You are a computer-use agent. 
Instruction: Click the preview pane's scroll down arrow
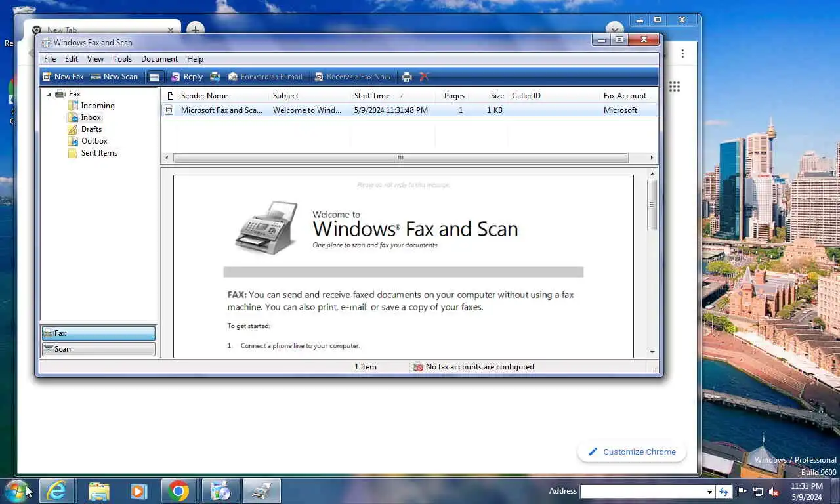652,352
